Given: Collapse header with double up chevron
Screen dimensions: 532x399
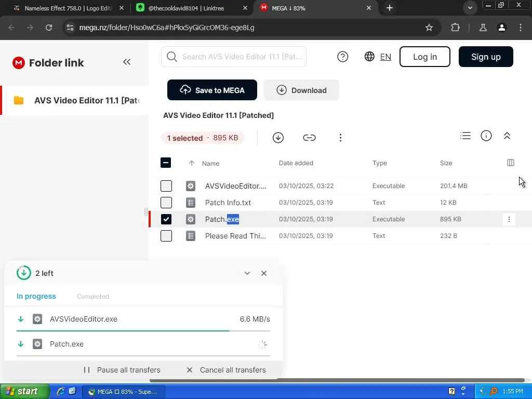Looking at the screenshot, I should 507,136.
